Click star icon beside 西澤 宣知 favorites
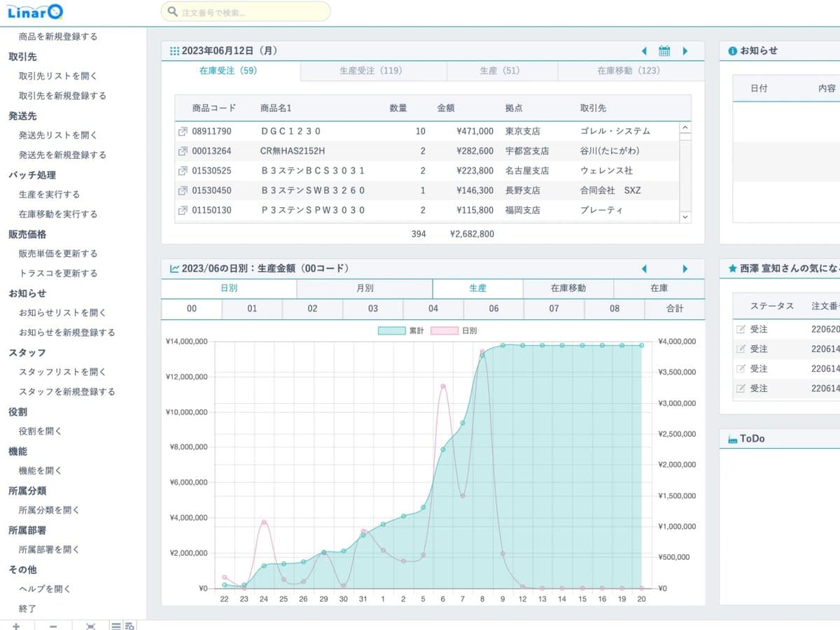 [x=732, y=269]
